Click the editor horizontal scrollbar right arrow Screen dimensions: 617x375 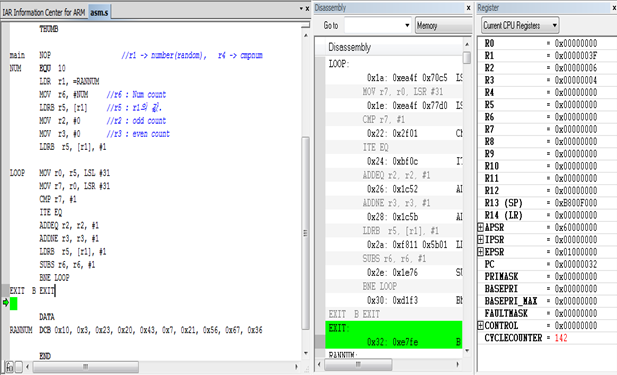(x=296, y=367)
